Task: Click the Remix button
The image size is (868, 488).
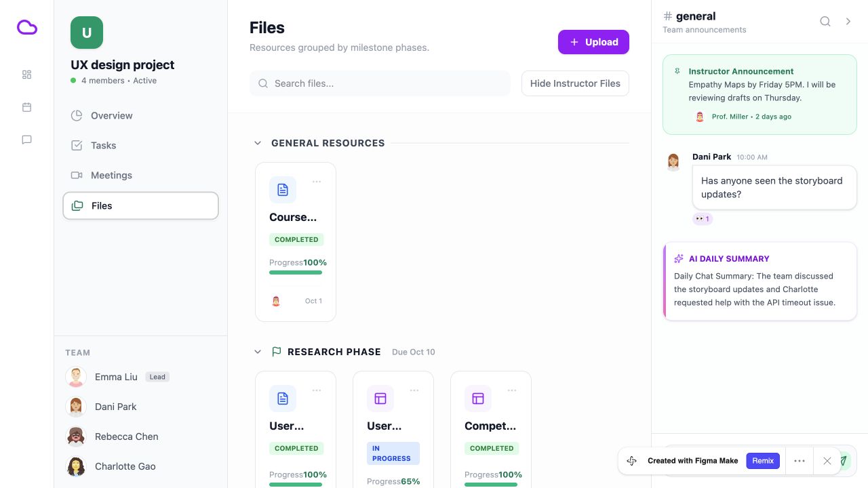Action: (763, 461)
